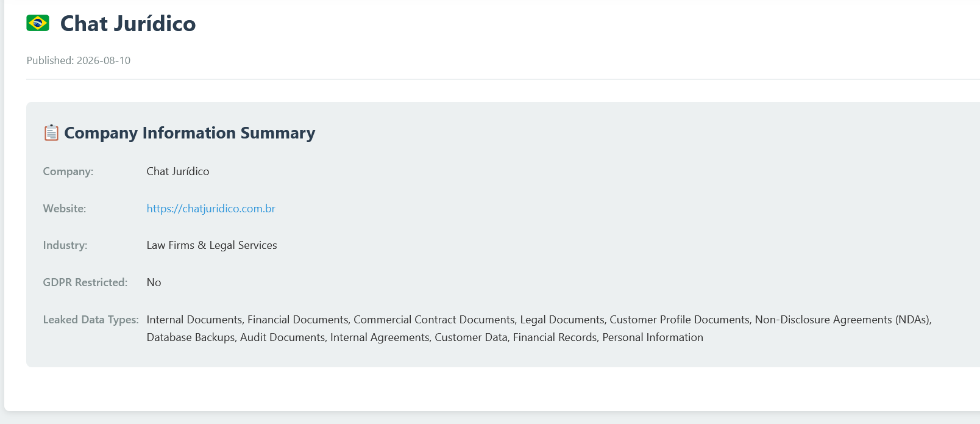
Task: Click the Website field label
Action: point(65,209)
